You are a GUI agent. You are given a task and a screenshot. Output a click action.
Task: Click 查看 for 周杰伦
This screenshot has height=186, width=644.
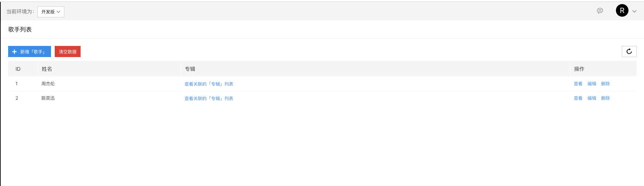[x=578, y=84]
